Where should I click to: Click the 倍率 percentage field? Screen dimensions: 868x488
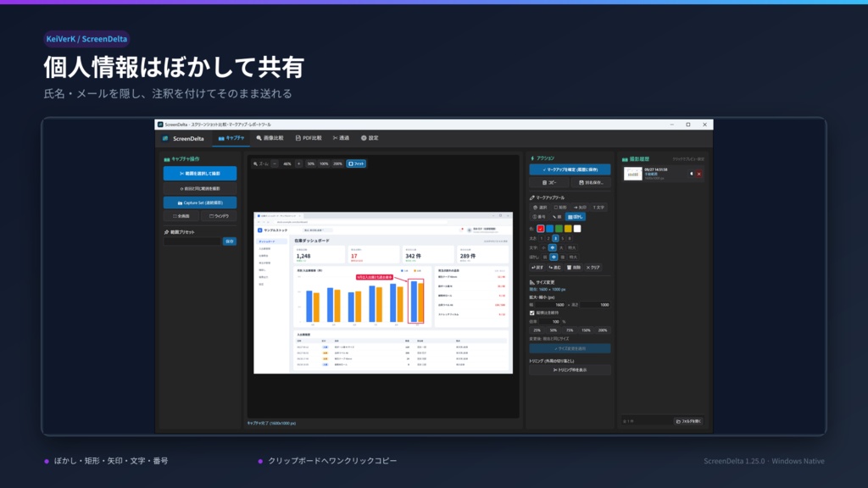[x=549, y=321]
